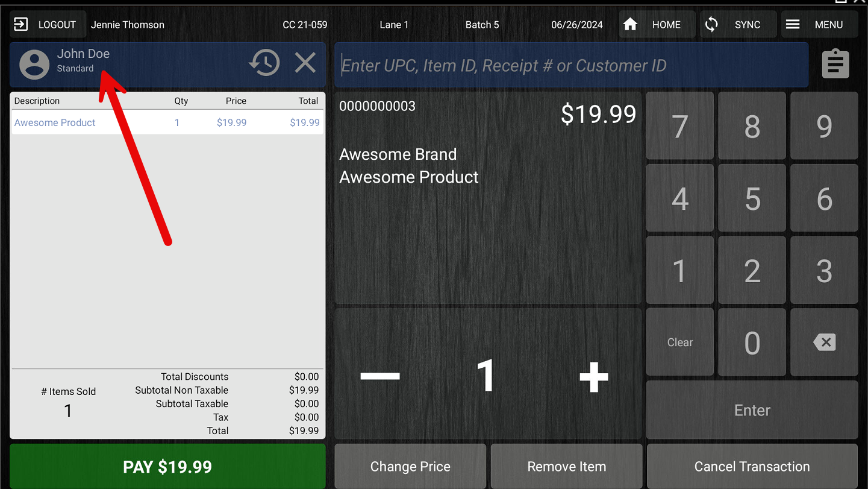Click the Batch 5 label
Image resolution: width=868 pixels, height=489 pixels.
[x=482, y=25]
